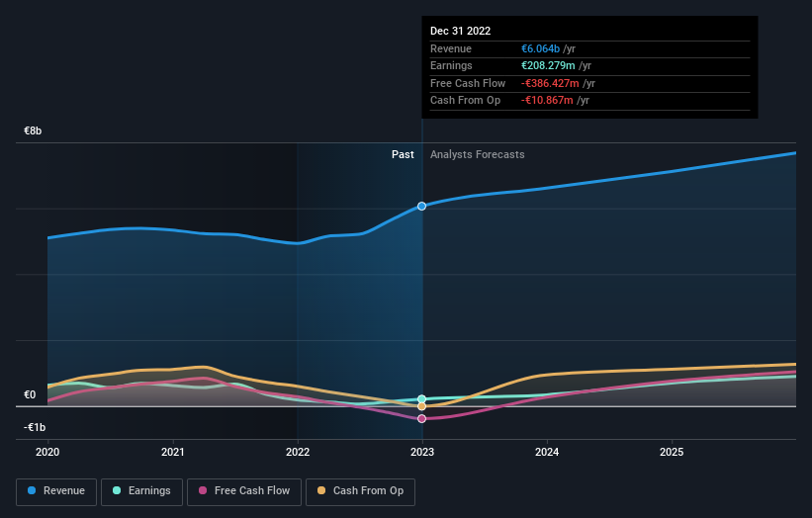Click the Free Cash Flow value -€386.427m
The image size is (812, 518).
coord(550,83)
